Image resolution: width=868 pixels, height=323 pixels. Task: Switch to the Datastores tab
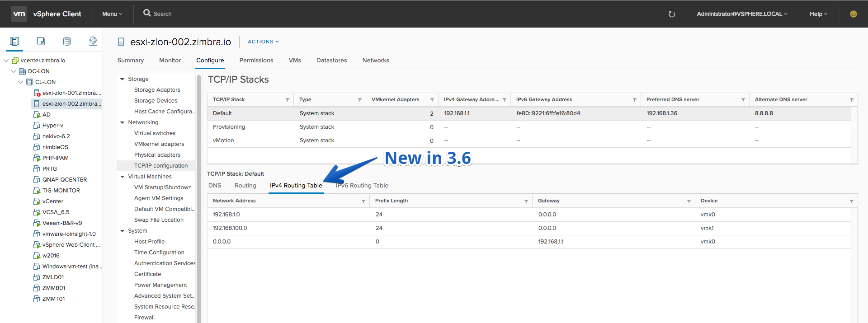pos(332,61)
